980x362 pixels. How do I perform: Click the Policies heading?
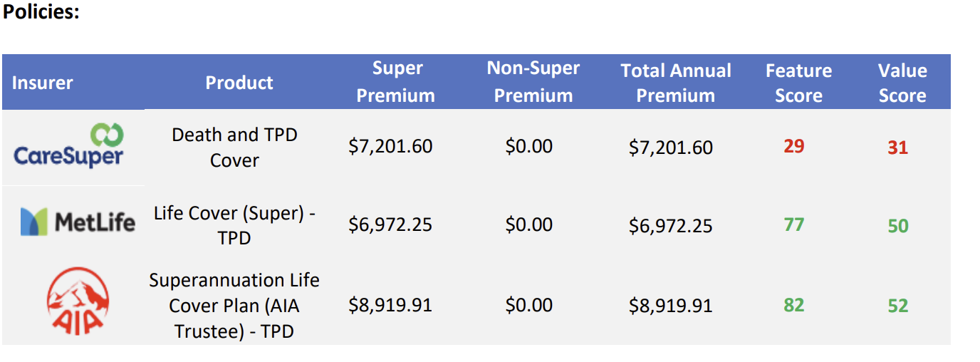tap(41, 13)
